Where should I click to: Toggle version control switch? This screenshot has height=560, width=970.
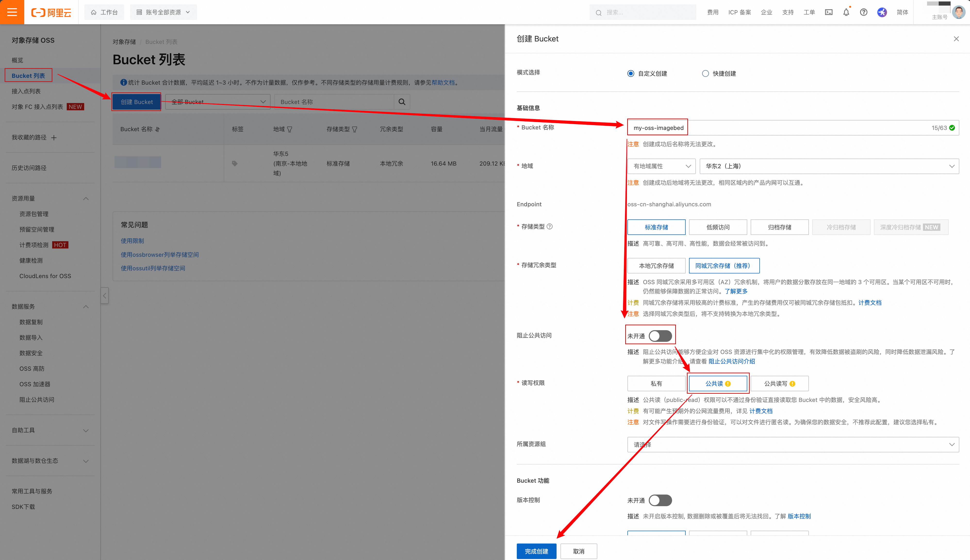(x=660, y=500)
